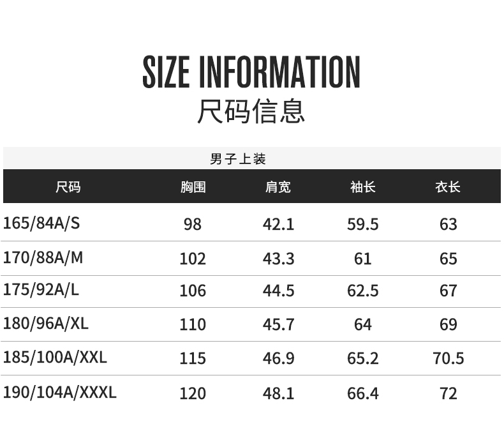Screen dimensions: 504x424
Task: Click the 165/84A/S size row label
Action: tap(42, 223)
